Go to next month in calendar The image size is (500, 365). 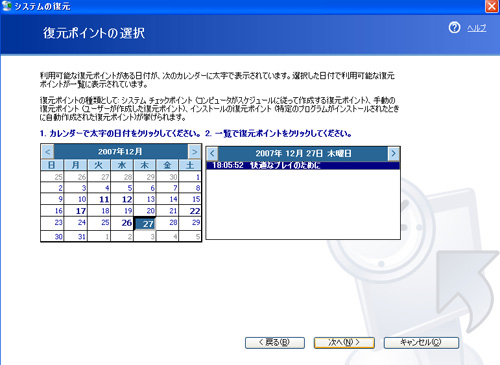[x=194, y=152]
